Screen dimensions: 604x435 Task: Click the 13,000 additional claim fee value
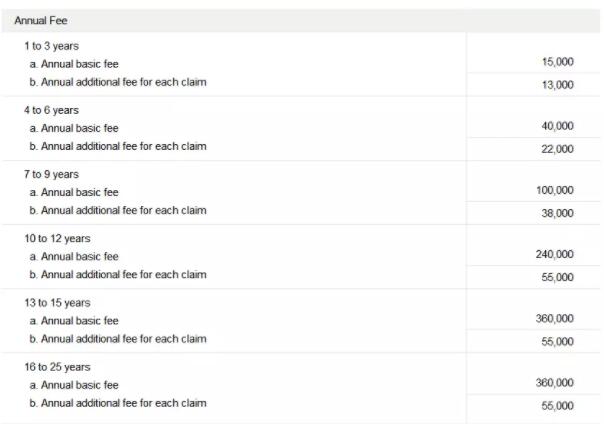coord(557,85)
